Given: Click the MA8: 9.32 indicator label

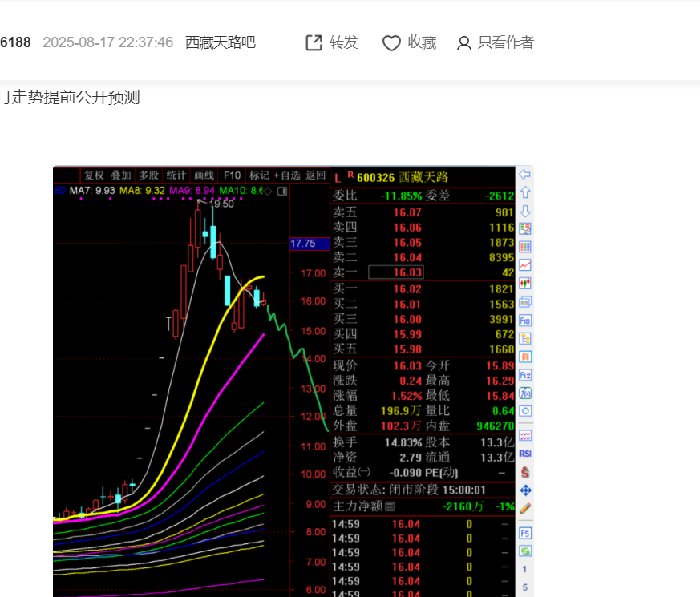Looking at the screenshot, I should tap(143, 191).
